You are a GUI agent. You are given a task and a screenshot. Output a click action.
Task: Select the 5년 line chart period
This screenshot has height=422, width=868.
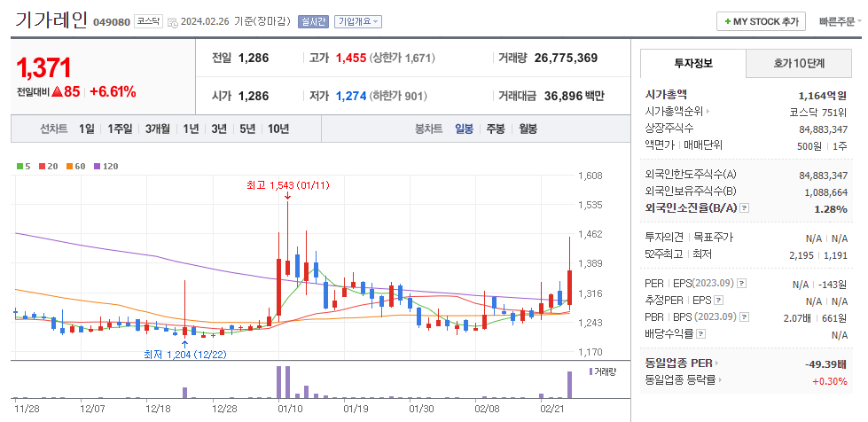246,129
